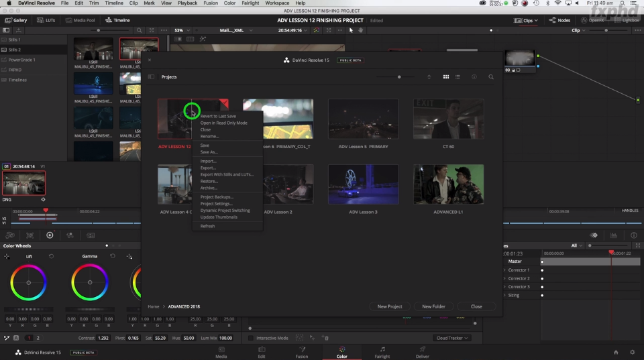This screenshot has height=360, width=644.
Task: Toggle Interactive Mode checkbox
Action: pos(250,338)
